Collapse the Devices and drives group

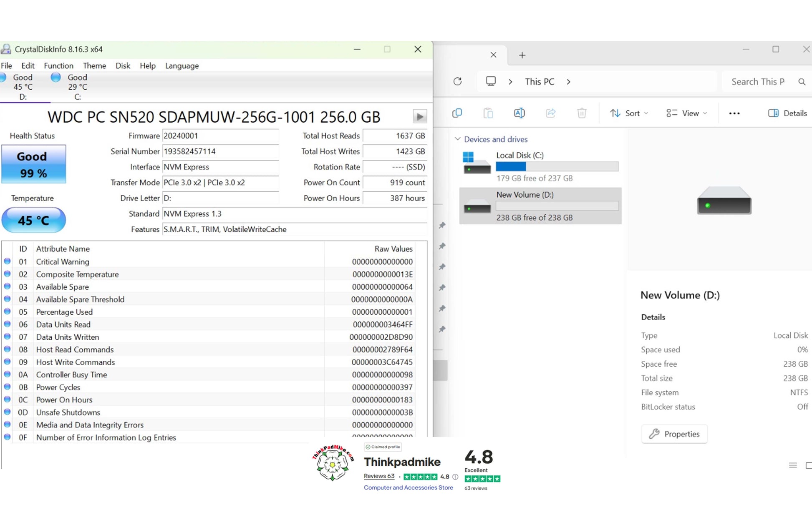pos(458,139)
